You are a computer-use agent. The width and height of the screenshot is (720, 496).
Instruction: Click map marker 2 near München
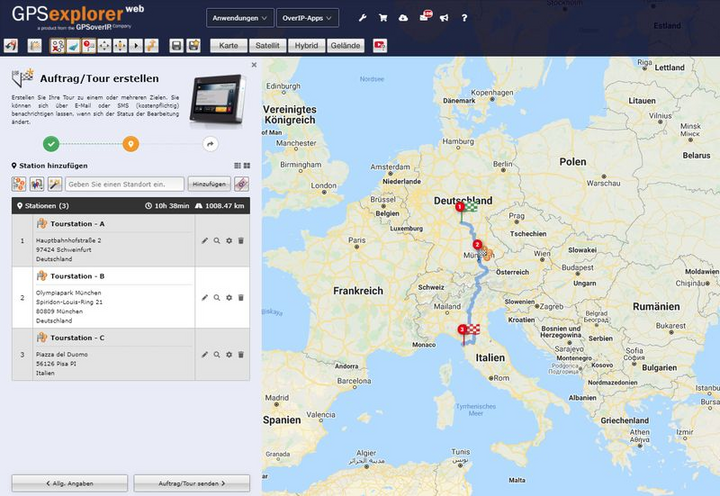coord(478,245)
